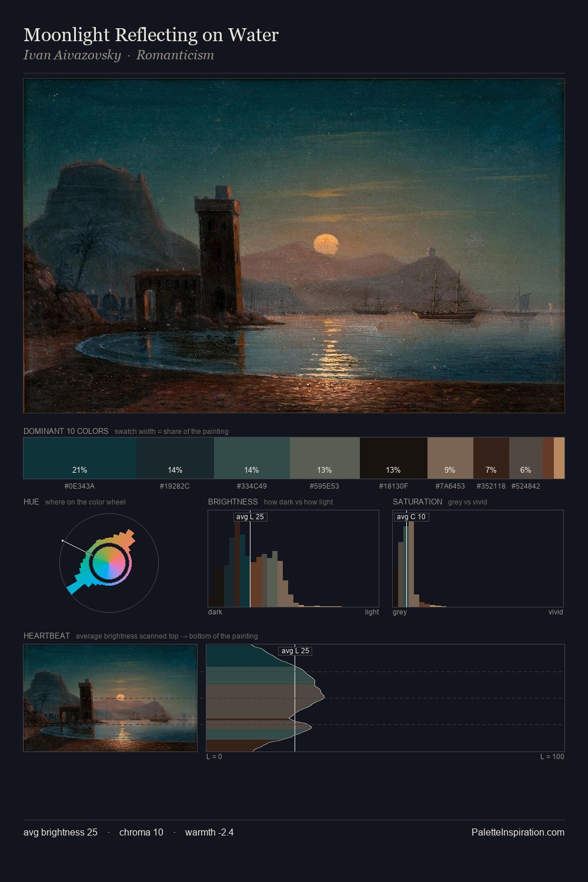Click the 'BRIGHTNESS' section heading

coord(233,502)
